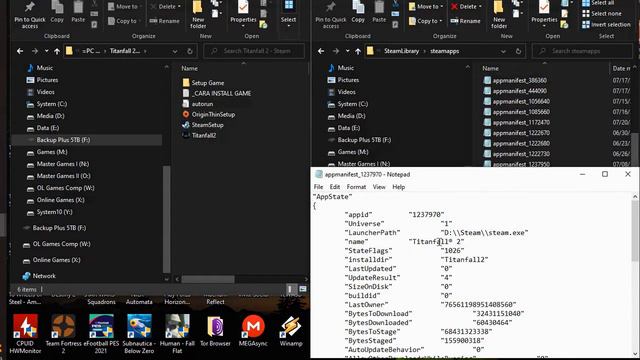The image size is (640, 360).
Task: Open address history dropdown in right Explorer
Action: 503,51
